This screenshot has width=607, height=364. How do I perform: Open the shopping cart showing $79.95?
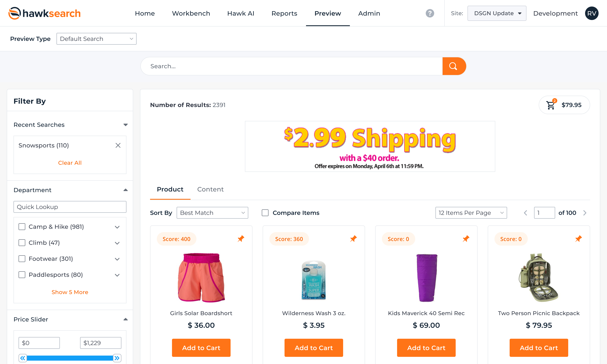[564, 105]
